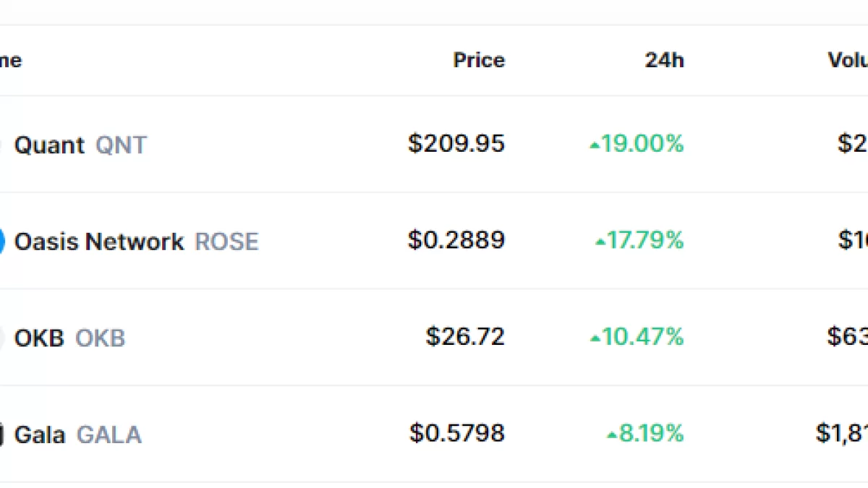Select the OKB coin name

click(39, 338)
